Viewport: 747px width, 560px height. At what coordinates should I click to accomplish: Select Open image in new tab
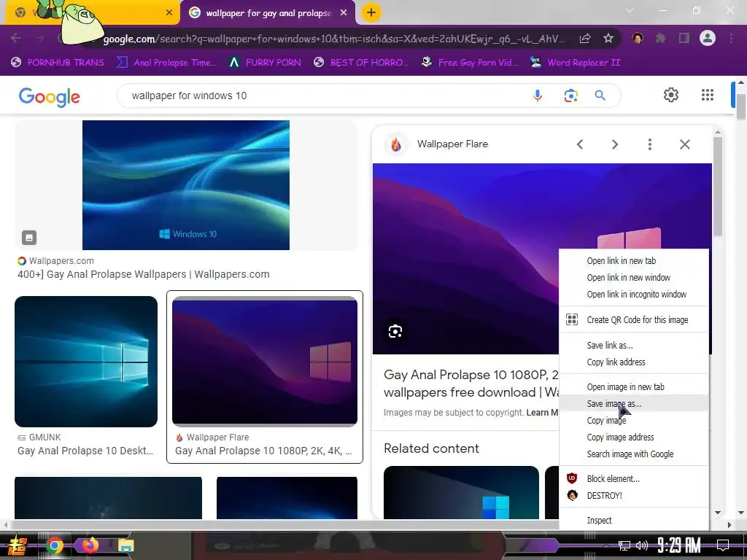pos(634,387)
